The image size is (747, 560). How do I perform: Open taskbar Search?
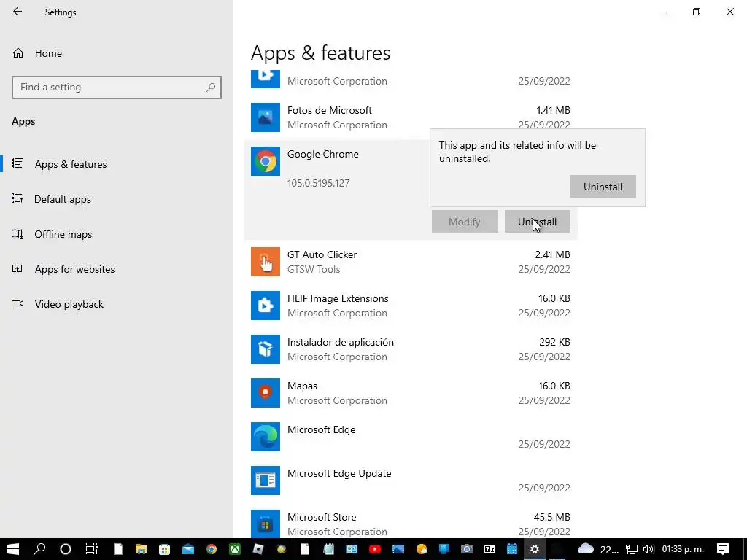coord(39,549)
